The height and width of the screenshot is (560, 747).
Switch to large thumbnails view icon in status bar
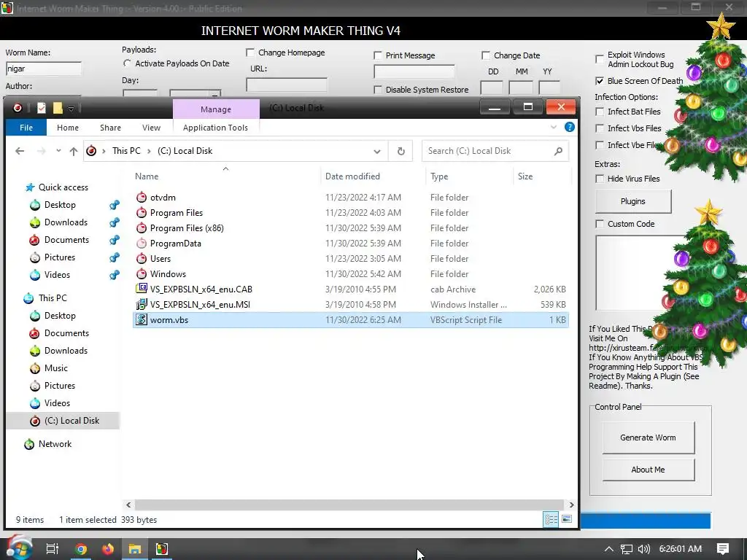(567, 519)
